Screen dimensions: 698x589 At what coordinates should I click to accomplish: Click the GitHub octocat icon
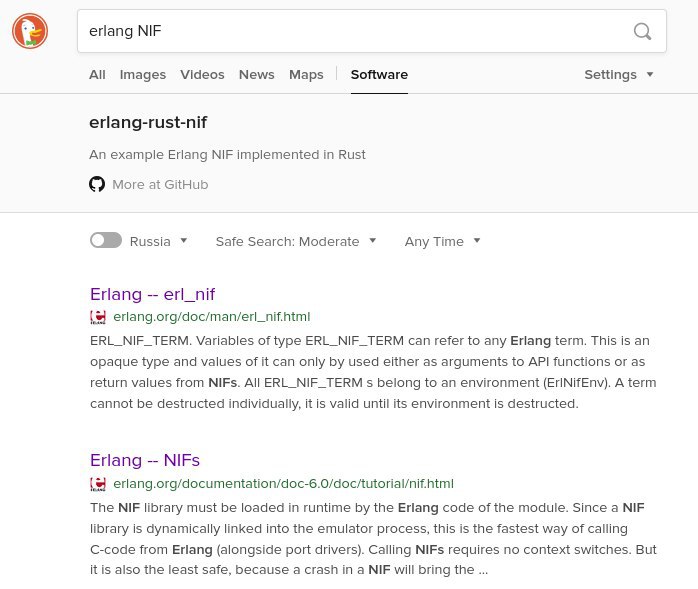pyautogui.click(x=97, y=184)
